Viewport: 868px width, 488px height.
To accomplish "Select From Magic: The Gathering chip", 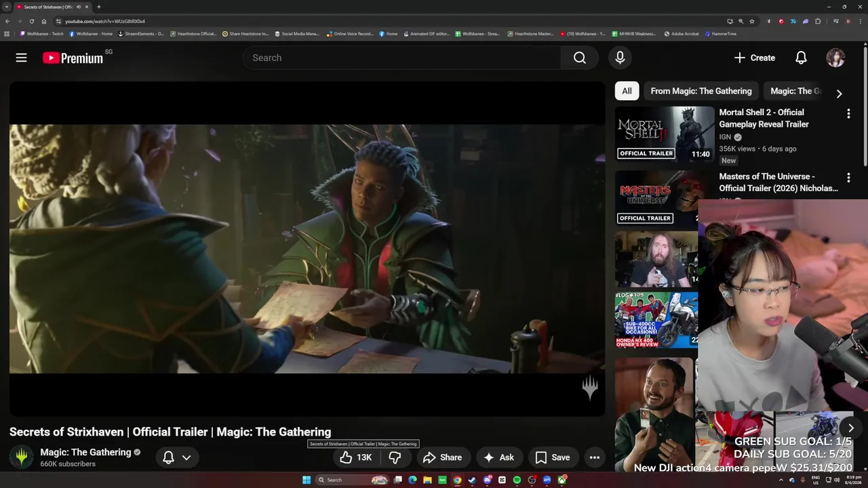I will (701, 91).
